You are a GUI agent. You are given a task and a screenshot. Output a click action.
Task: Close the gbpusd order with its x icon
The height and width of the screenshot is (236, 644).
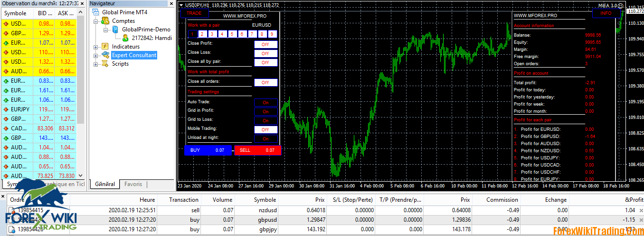click(x=641, y=220)
